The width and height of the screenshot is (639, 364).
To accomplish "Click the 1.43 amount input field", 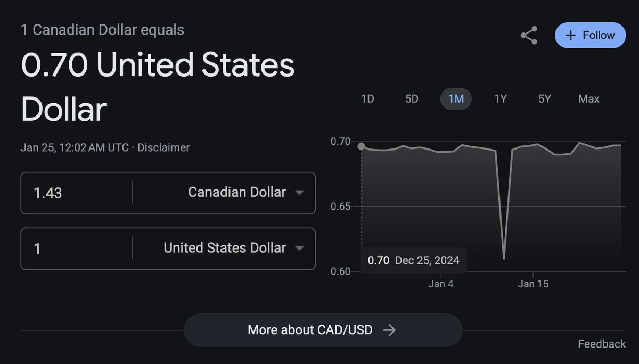I will pos(75,193).
